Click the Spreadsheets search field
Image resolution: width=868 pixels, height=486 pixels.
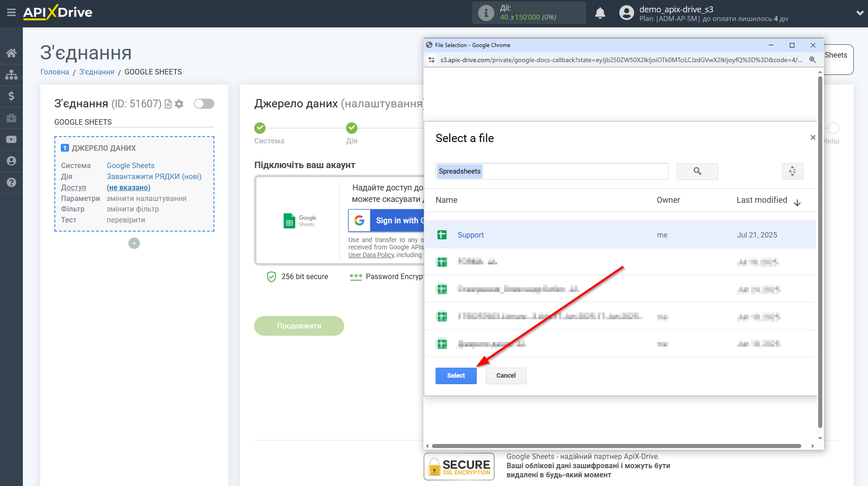552,171
